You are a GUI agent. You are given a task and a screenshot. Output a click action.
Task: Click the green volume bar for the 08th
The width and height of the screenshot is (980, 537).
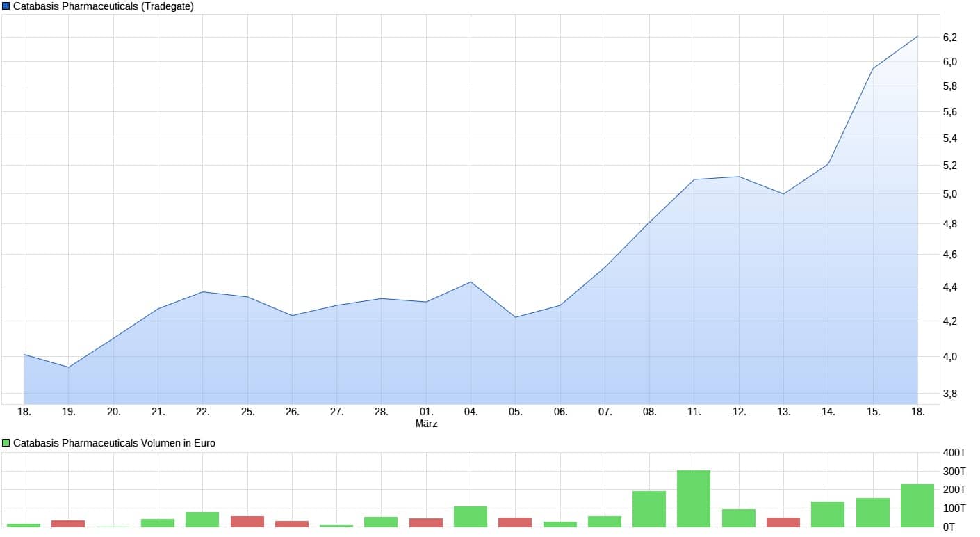pos(649,509)
